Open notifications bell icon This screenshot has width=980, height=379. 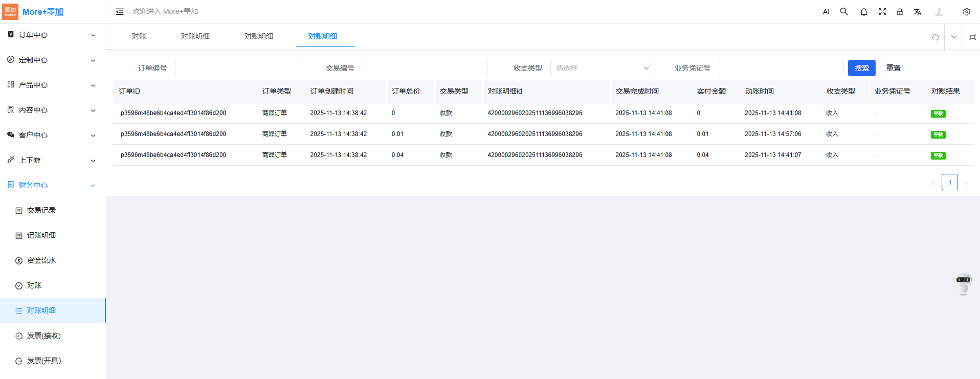863,12
